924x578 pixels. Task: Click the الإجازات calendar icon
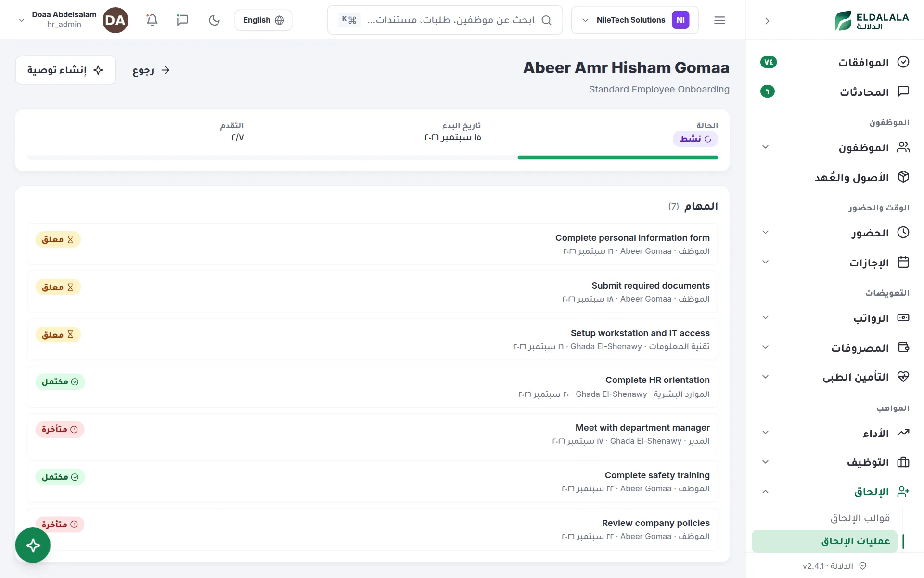[903, 262]
